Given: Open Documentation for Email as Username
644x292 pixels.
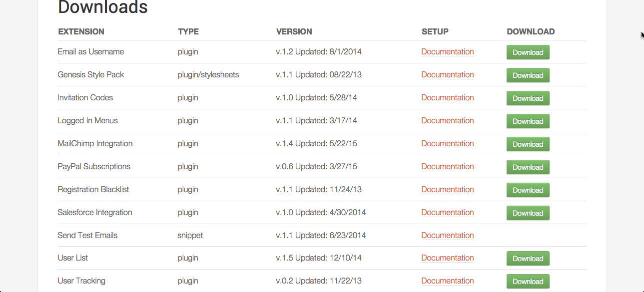Looking at the screenshot, I should [x=447, y=52].
